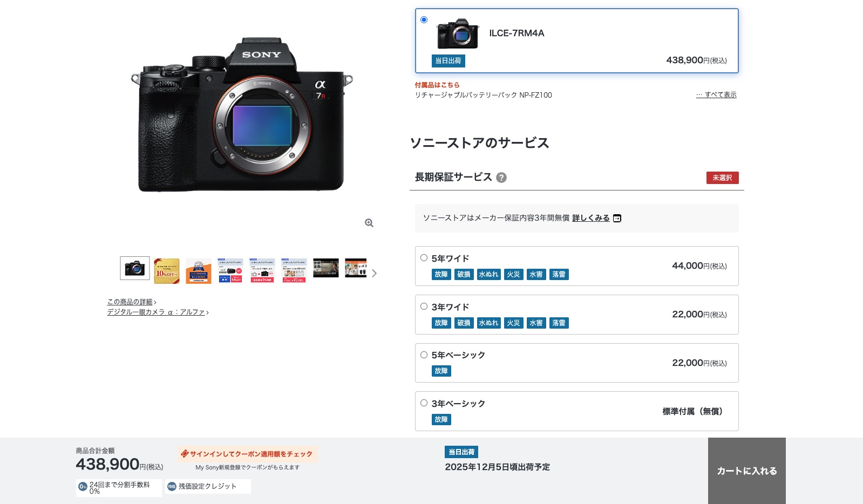Select the 5年ワイド warranty radio button

(x=424, y=258)
